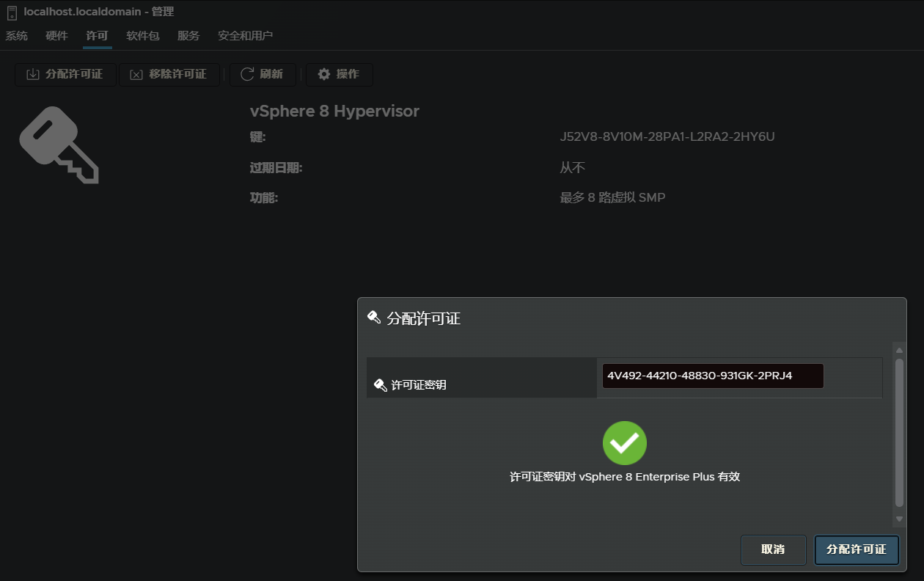Click the host icon beside localhost.localdomain title
The image size is (924, 581).
coord(12,12)
